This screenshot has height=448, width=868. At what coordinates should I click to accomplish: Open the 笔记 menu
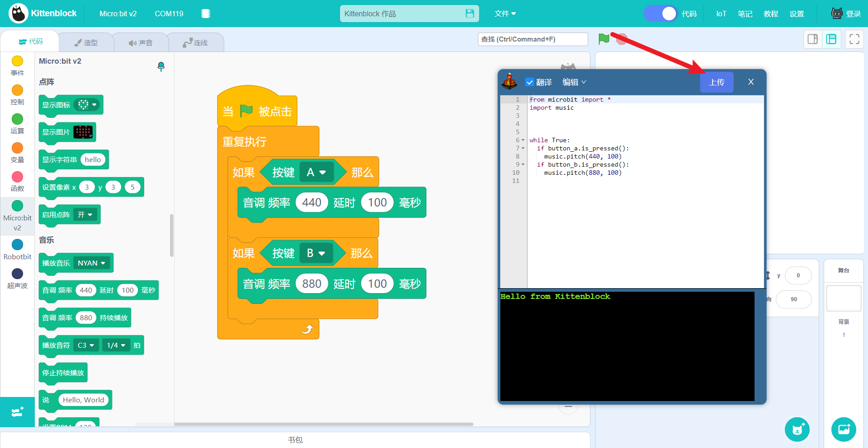[745, 14]
